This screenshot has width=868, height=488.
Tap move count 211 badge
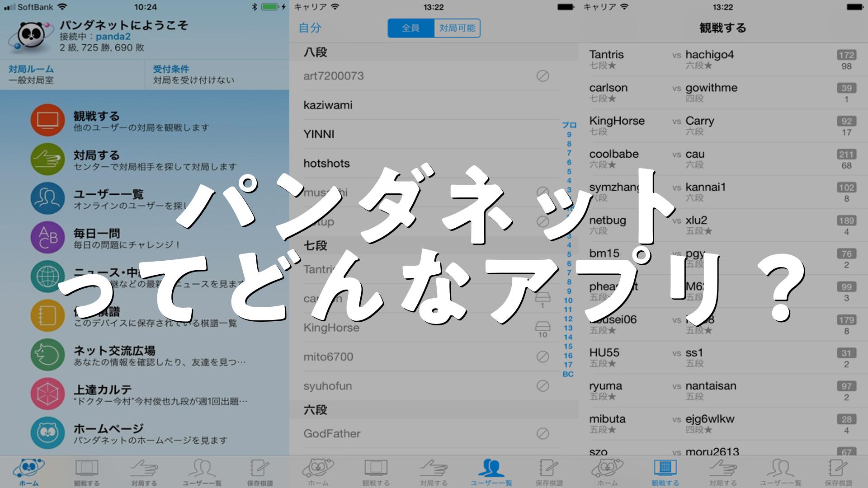846,155
